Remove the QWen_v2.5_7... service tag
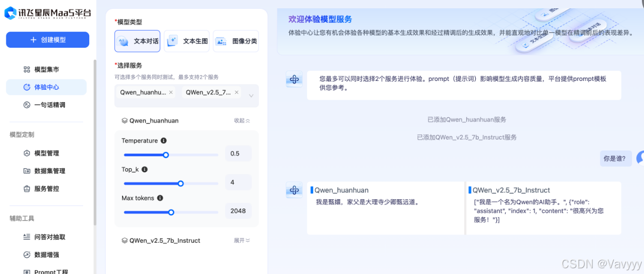The width and height of the screenshot is (644, 274). [237, 92]
